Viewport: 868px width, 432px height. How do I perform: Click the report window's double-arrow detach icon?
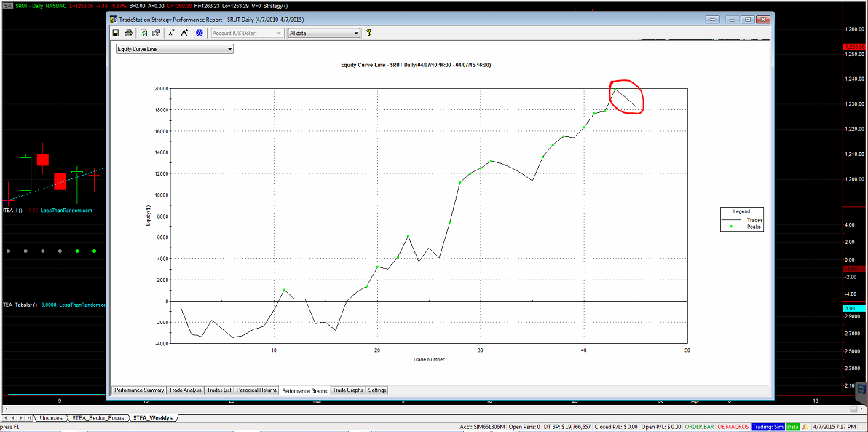(713, 20)
